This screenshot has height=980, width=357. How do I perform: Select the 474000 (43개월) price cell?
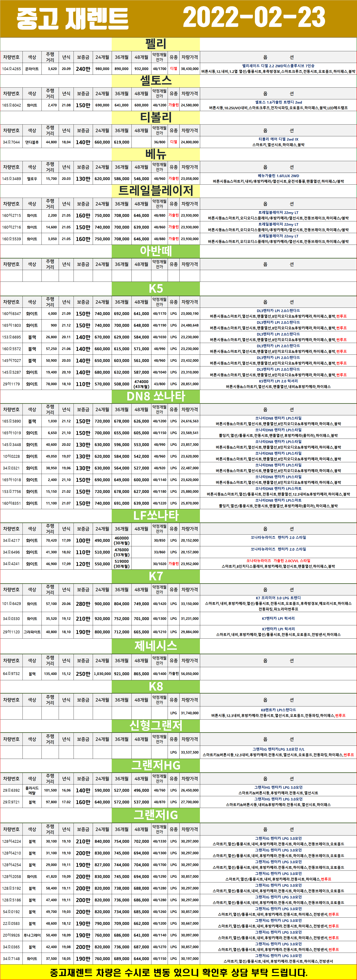click(141, 384)
